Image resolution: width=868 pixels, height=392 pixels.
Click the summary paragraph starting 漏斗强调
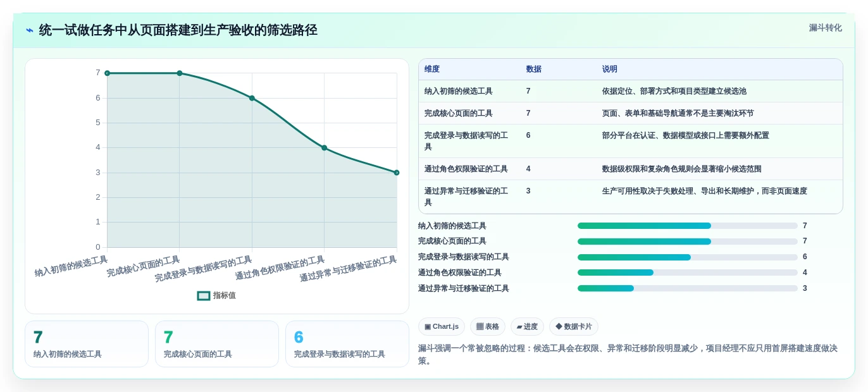tap(628, 354)
